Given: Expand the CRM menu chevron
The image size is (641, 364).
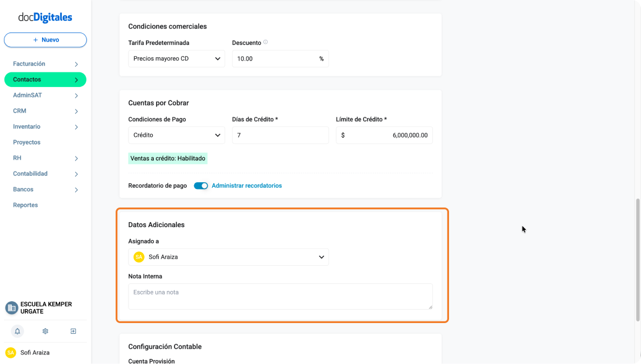Looking at the screenshot, I should (x=76, y=111).
